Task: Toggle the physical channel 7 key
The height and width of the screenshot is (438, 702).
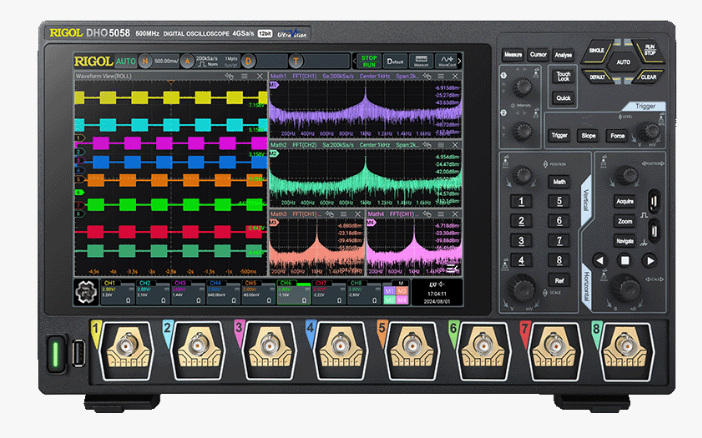Action: [x=559, y=240]
